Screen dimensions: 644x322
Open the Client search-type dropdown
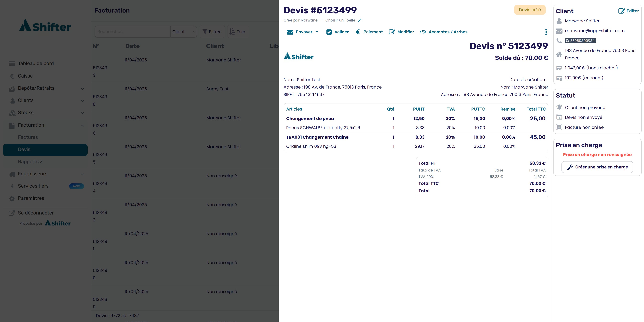pos(183,32)
